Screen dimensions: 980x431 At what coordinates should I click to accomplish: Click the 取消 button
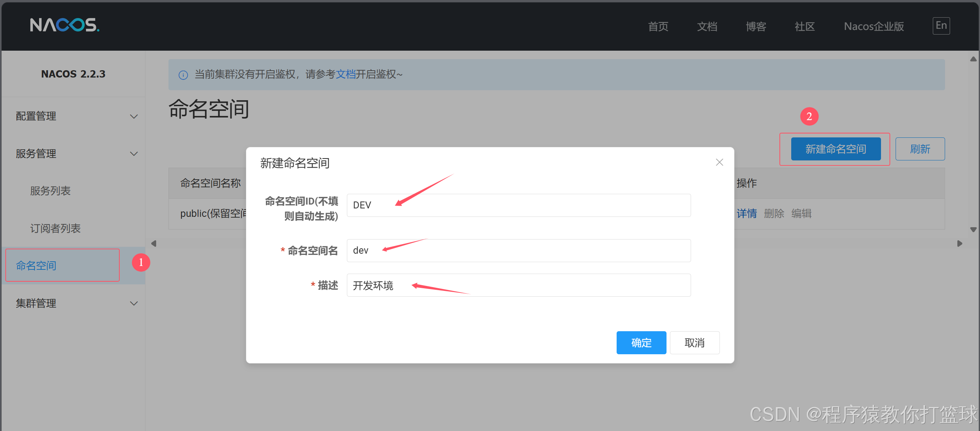tap(695, 342)
